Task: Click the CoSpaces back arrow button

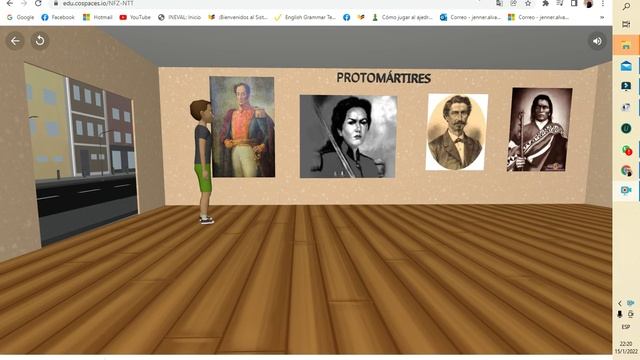Action: click(15, 41)
